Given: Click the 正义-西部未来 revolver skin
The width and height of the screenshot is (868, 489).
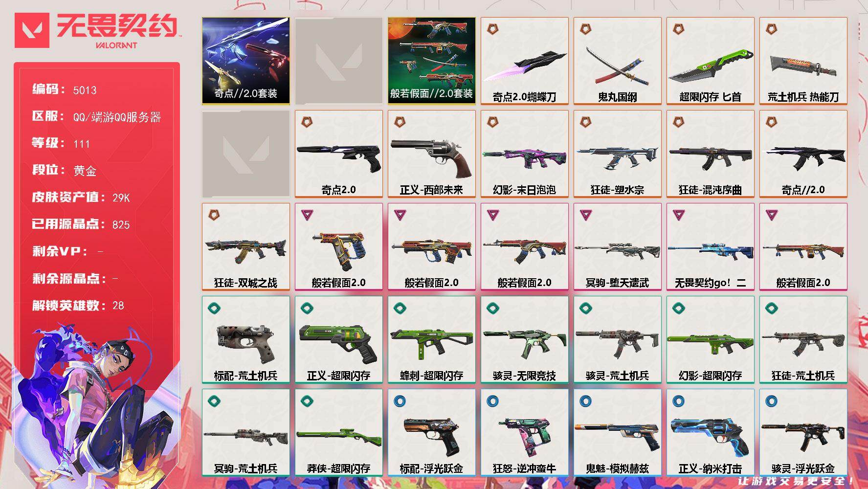Looking at the screenshot, I should 431,154.
